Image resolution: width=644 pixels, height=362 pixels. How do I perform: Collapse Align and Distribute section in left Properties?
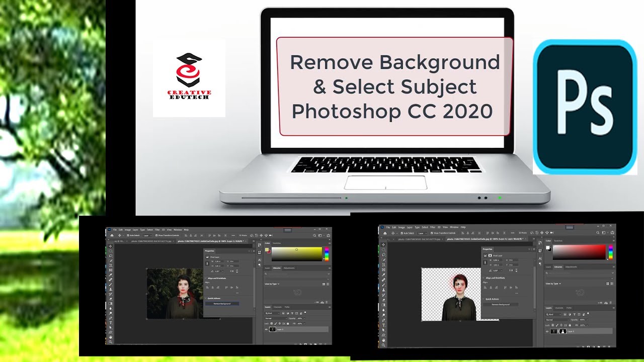point(206,278)
